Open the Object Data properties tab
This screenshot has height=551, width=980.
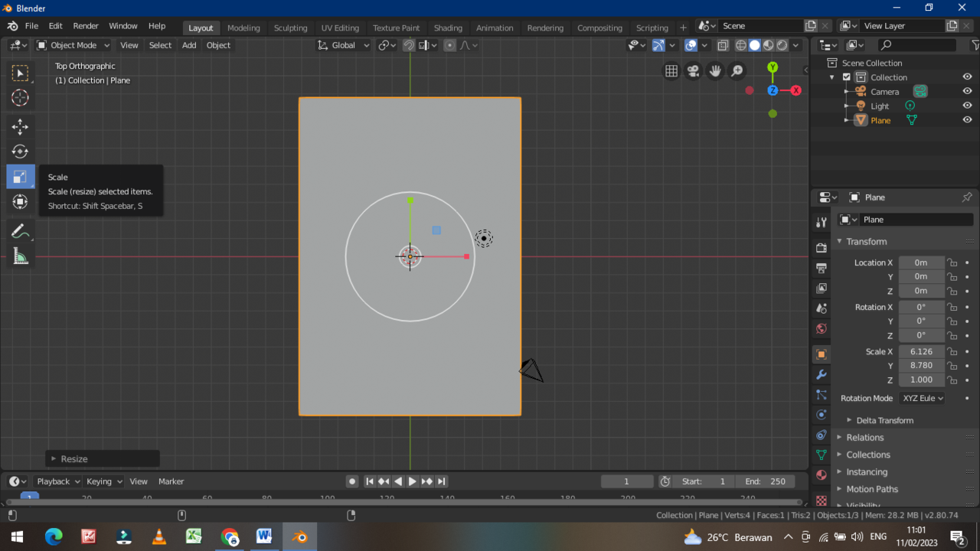(822, 455)
